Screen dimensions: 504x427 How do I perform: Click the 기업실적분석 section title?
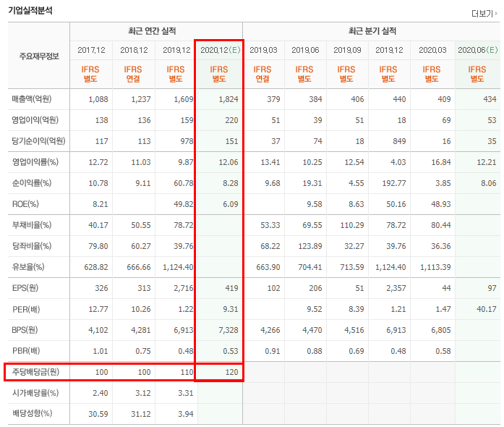click(30, 11)
